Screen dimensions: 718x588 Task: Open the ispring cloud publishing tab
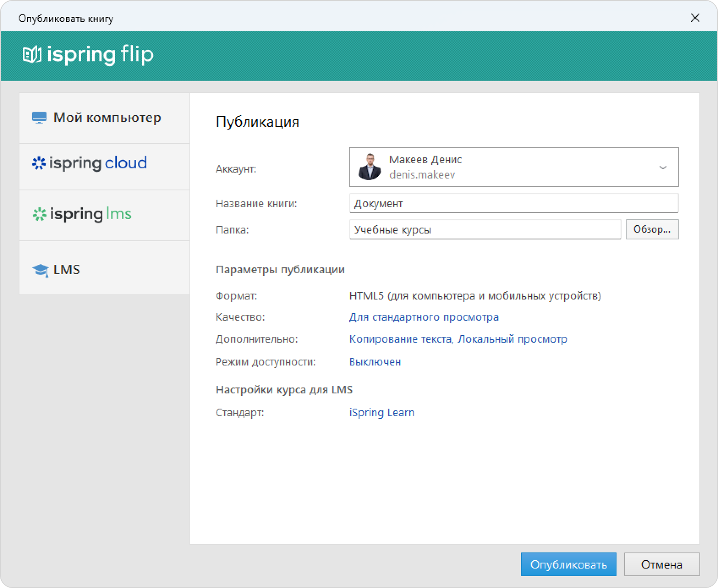tap(104, 167)
